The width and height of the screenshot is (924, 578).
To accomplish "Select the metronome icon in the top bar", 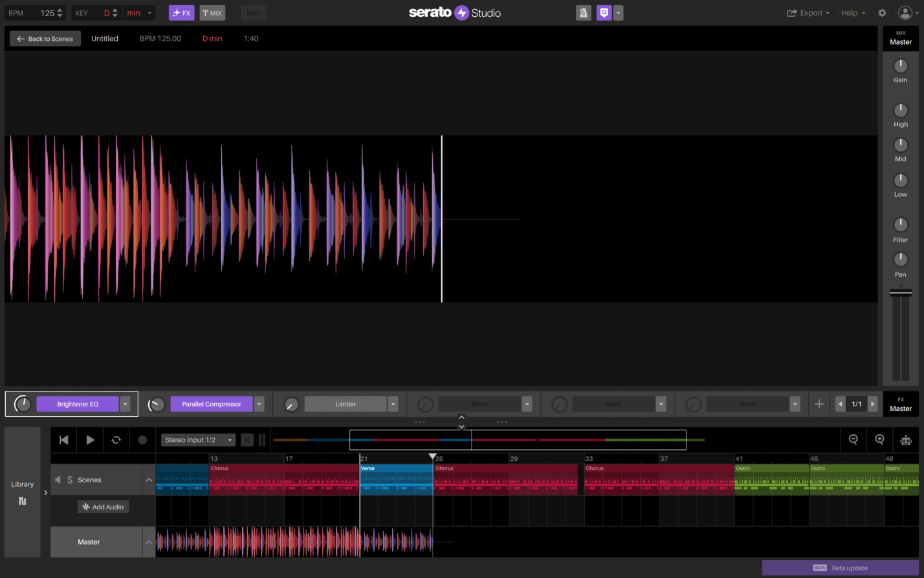I will coord(584,12).
